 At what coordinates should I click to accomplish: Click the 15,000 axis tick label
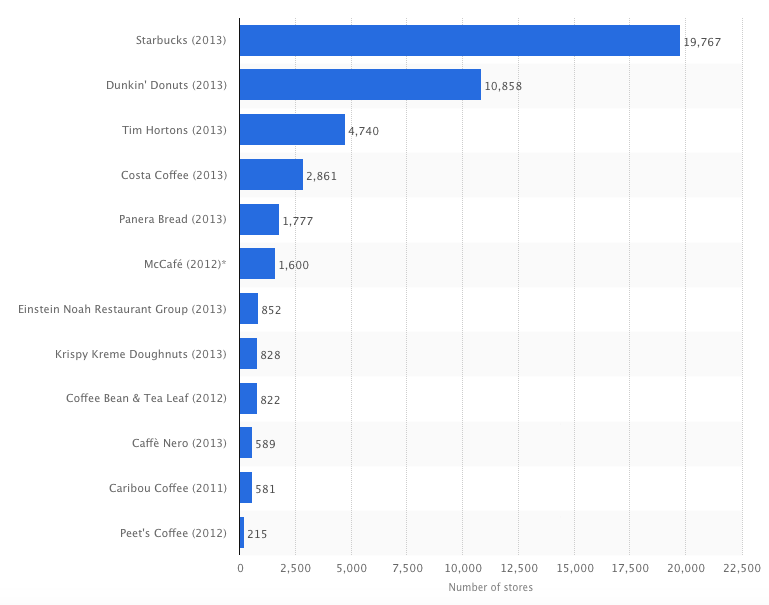(575, 568)
